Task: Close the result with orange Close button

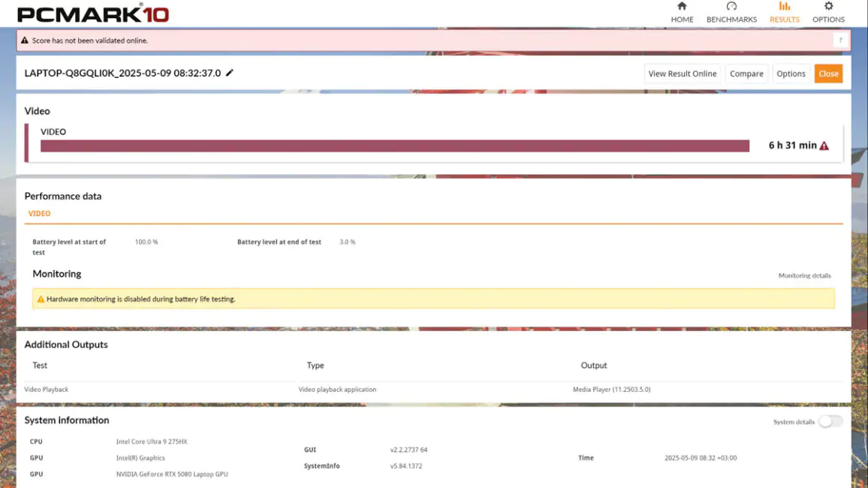Action: 828,74
